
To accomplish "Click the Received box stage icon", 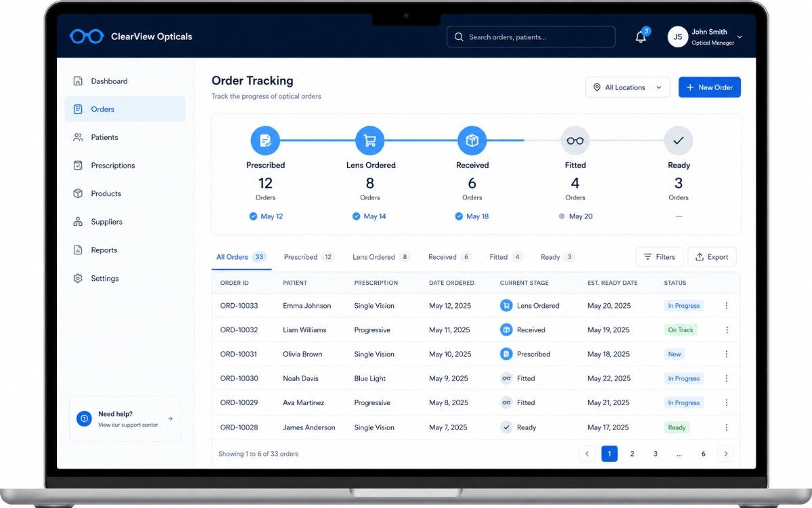I will [472, 141].
